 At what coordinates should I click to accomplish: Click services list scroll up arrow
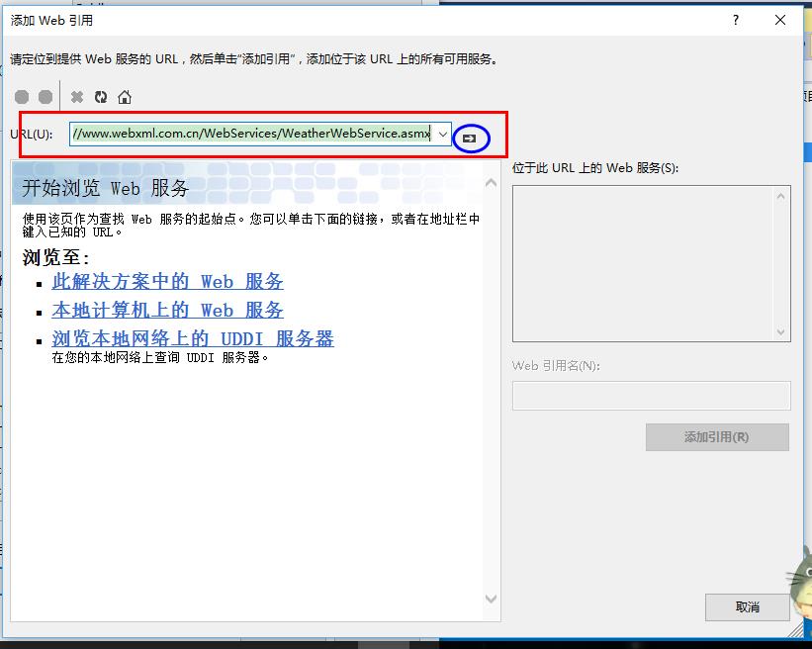coord(781,196)
